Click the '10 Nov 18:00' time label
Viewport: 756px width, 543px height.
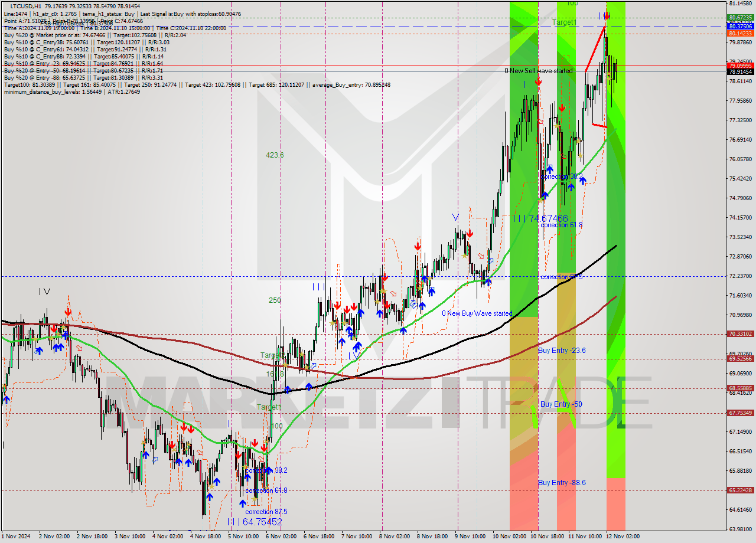point(546,536)
